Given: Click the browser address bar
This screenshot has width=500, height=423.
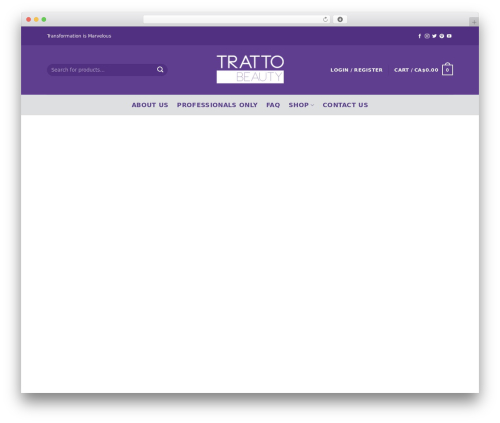Looking at the screenshot, I should (x=237, y=19).
